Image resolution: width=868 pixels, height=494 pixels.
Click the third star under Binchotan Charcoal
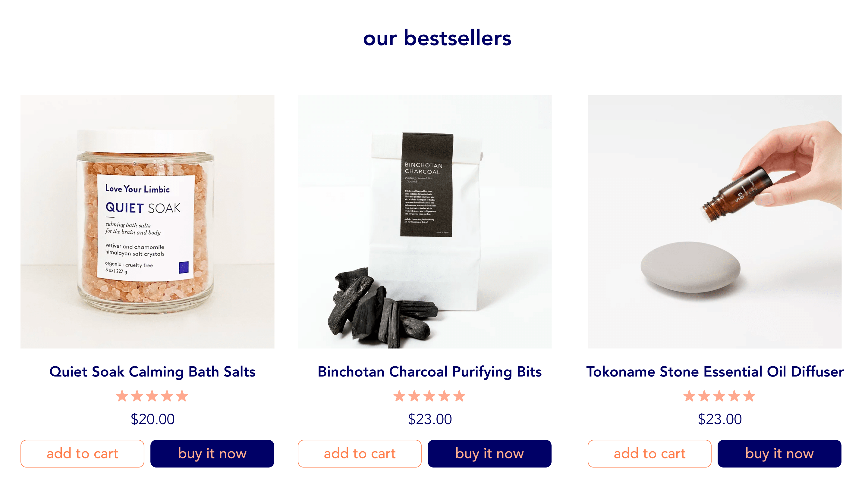point(429,396)
